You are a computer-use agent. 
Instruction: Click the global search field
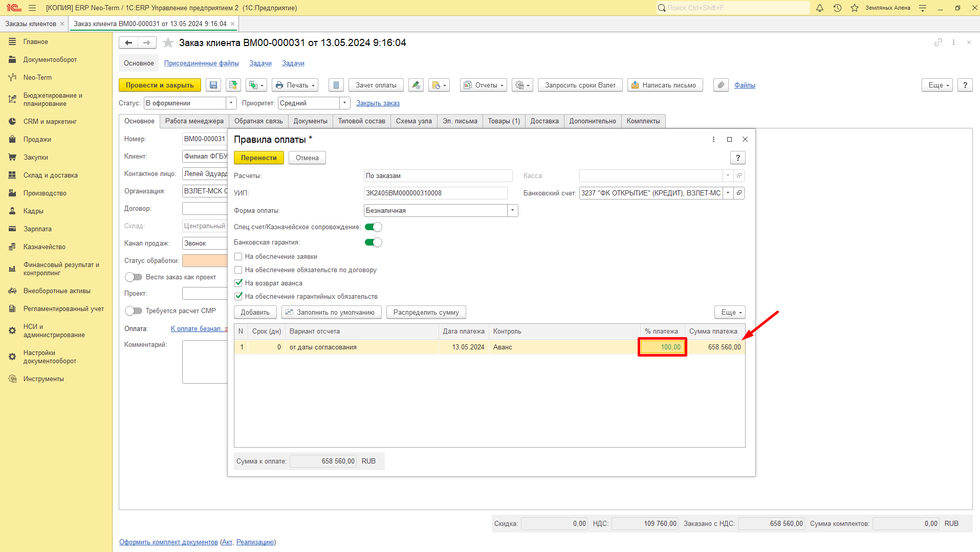tap(733, 8)
